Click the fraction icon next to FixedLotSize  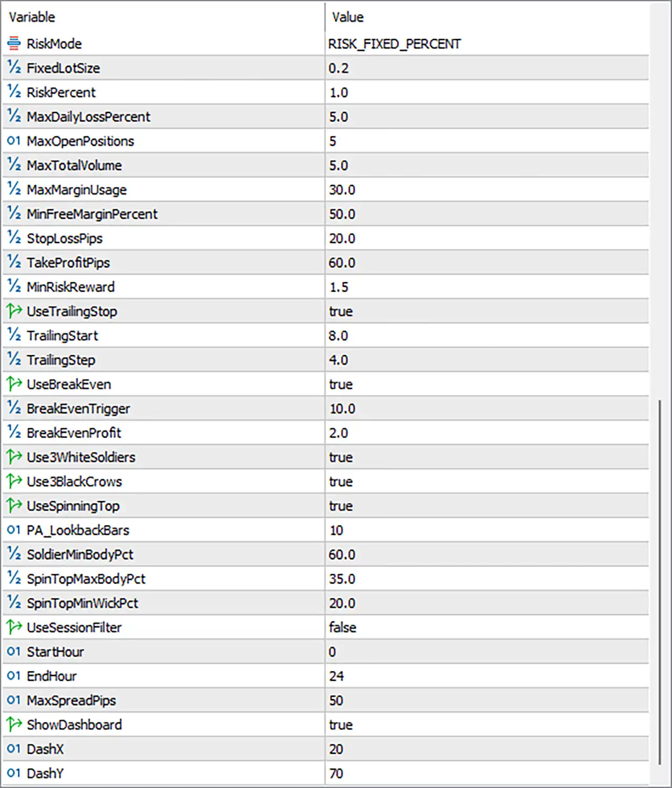14,68
